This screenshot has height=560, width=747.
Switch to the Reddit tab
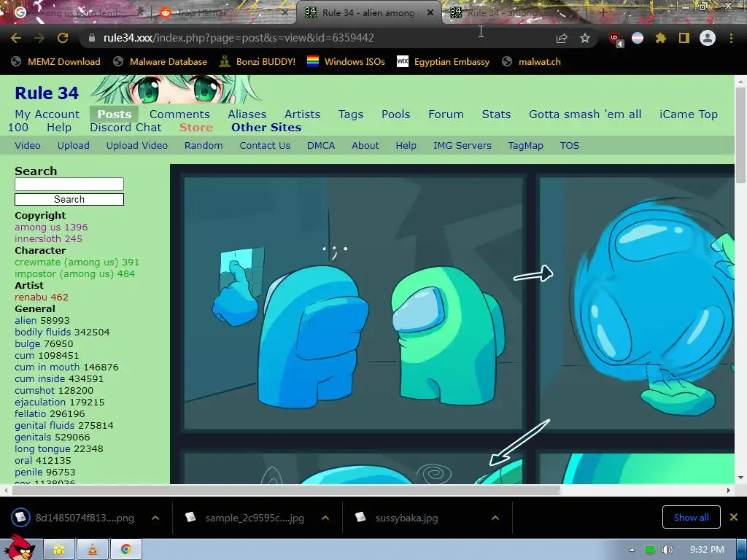click(224, 13)
